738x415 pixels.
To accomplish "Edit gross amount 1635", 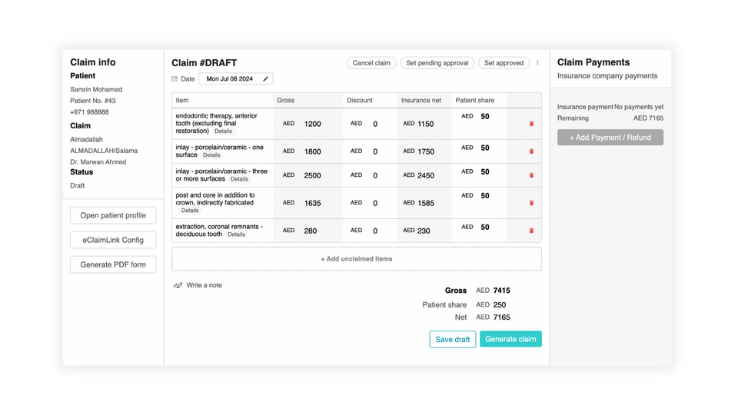I will [313, 203].
